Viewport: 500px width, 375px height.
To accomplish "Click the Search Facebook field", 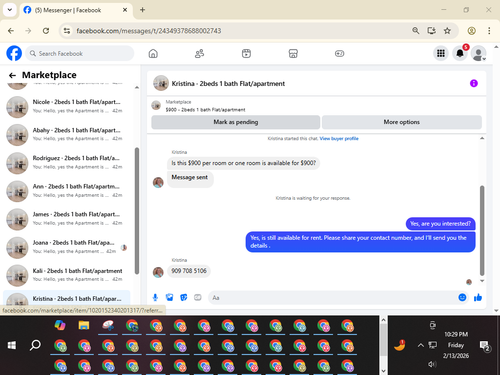I will [80, 53].
